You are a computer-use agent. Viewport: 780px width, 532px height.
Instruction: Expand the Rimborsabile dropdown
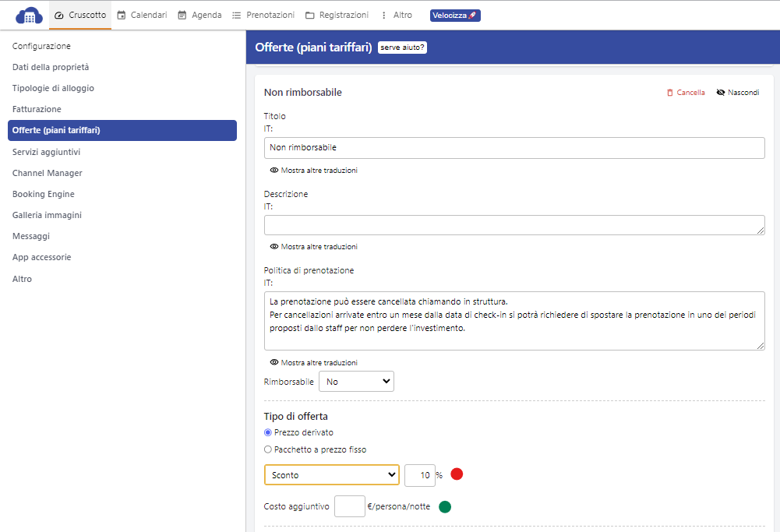pos(356,382)
